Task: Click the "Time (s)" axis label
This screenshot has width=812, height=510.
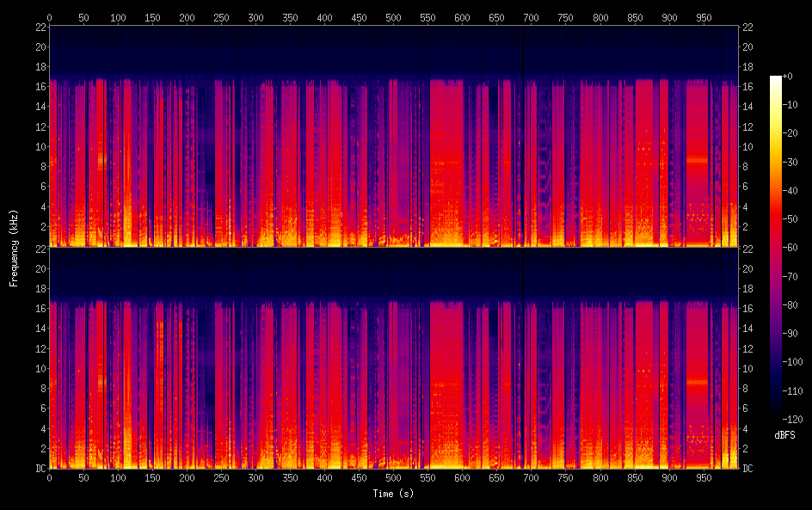Action: coord(392,494)
